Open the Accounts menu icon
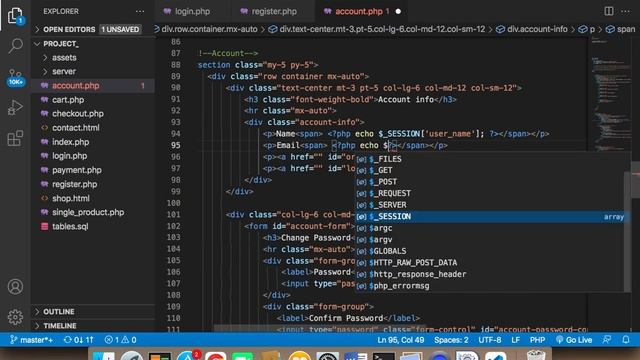This screenshot has height=360, width=640. 15,287
